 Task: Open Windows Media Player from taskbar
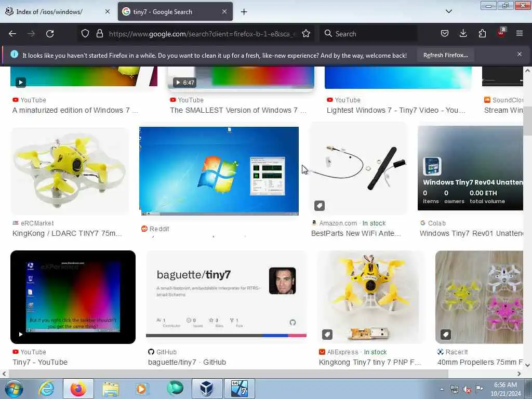click(x=142, y=389)
